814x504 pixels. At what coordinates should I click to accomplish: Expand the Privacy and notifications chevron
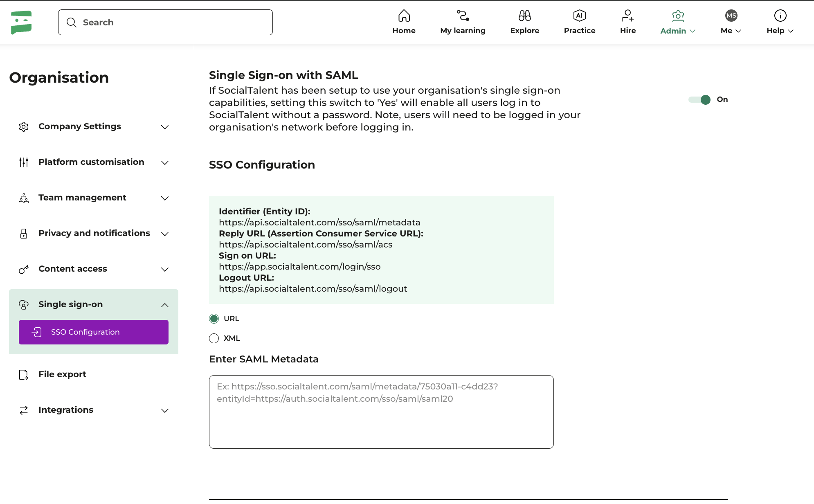(x=165, y=234)
